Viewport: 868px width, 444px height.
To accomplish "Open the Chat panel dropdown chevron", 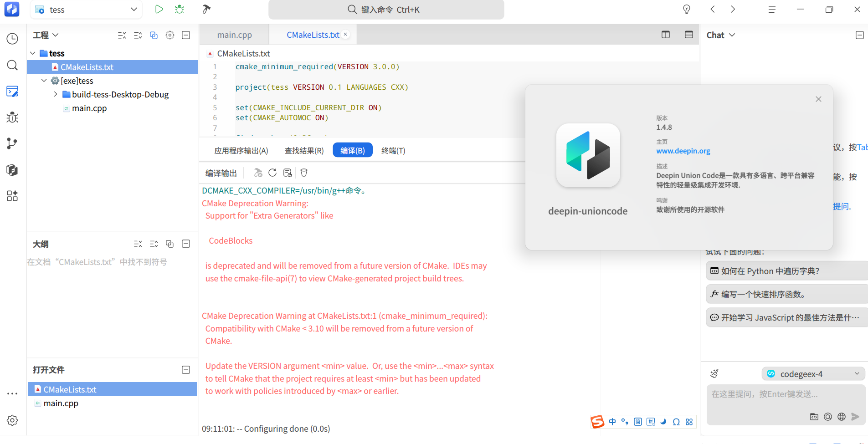I will click(732, 35).
